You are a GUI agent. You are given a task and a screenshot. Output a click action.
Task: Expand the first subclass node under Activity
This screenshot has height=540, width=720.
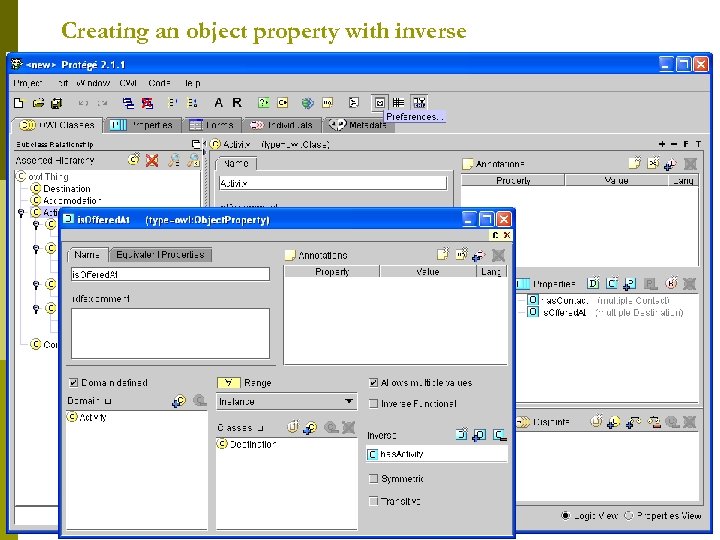36,225
